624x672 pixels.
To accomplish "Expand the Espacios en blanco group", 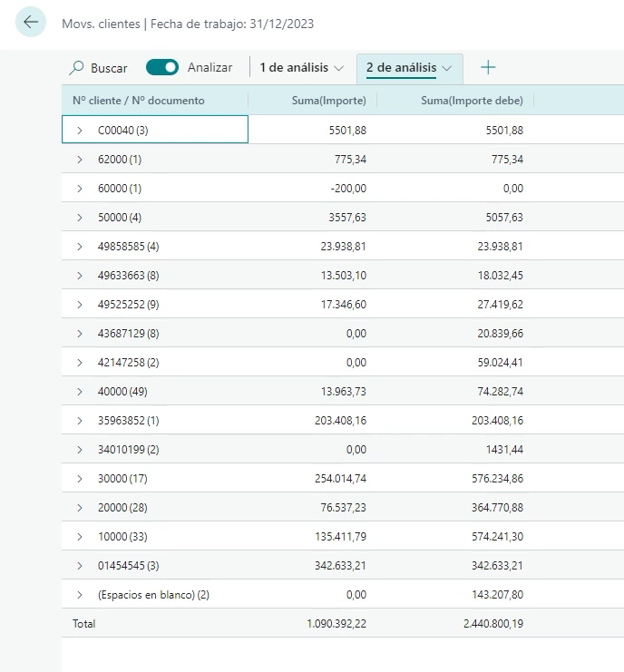I will pyautogui.click(x=80, y=595).
